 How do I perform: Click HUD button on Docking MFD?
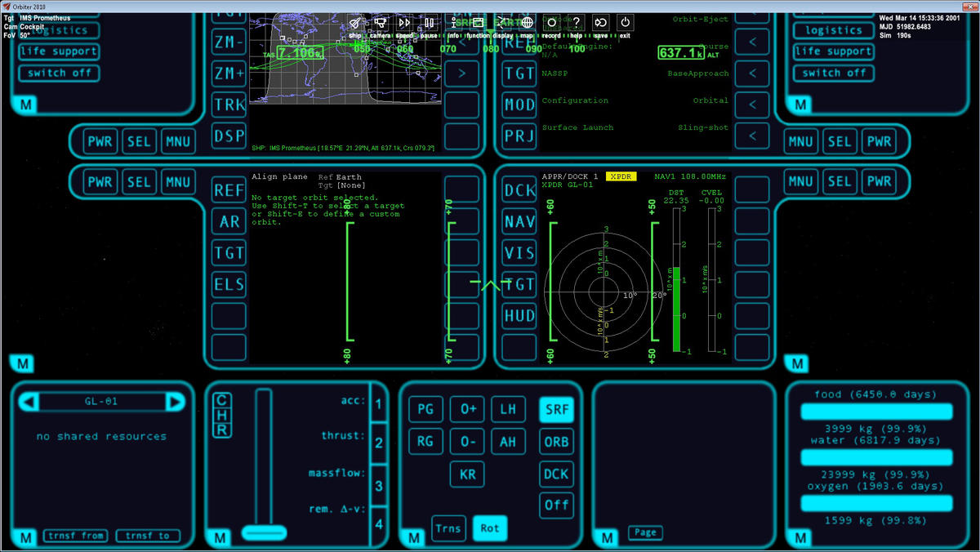click(x=519, y=316)
